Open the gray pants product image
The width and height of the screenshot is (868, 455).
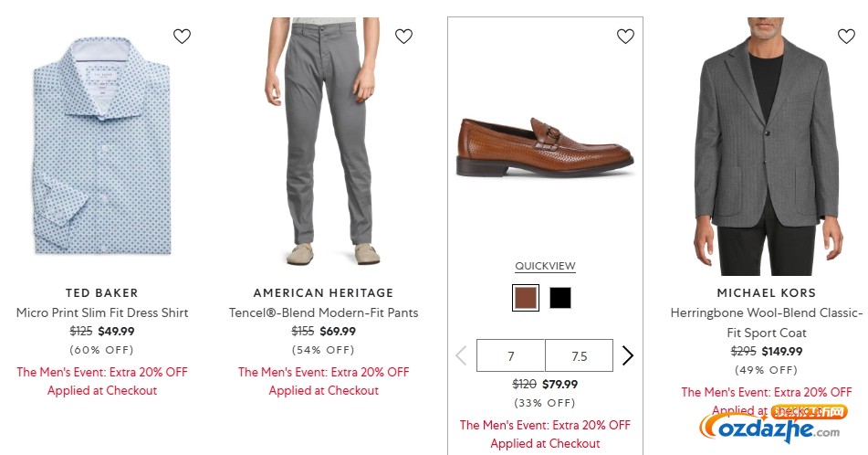coord(324,142)
